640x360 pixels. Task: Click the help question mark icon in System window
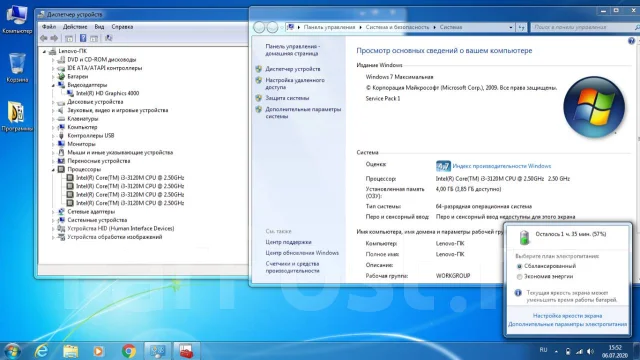(x=631, y=41)
